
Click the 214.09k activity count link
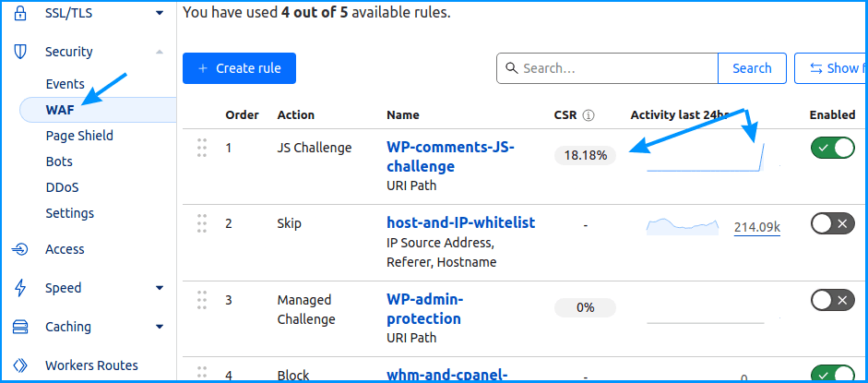tap(756, 227)
